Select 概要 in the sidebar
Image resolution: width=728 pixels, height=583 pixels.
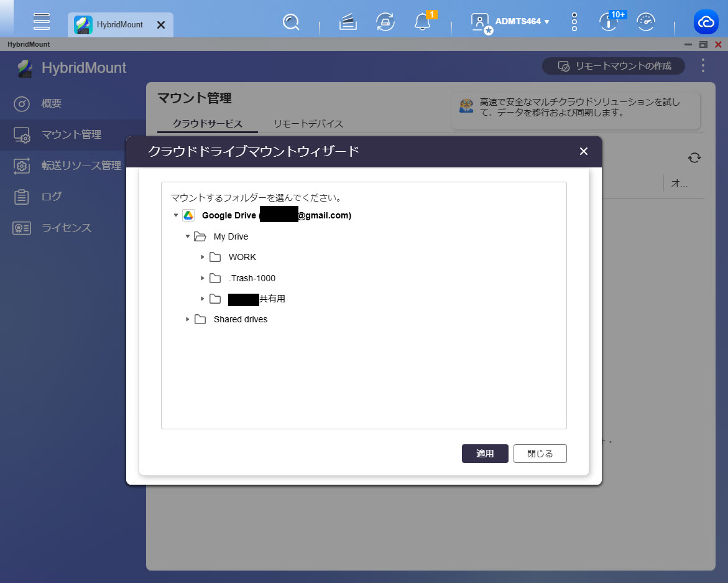click(x=52, y=104)
